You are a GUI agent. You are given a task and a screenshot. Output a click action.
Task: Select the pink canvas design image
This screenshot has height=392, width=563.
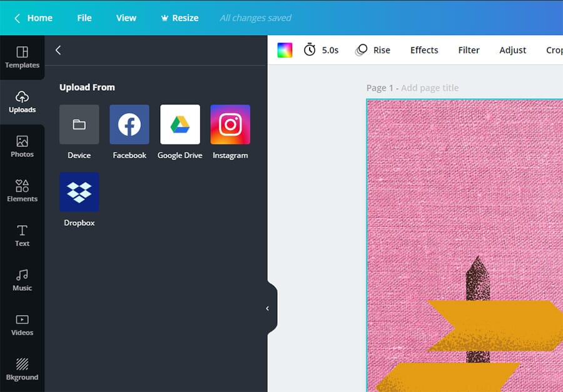(465, 246)
